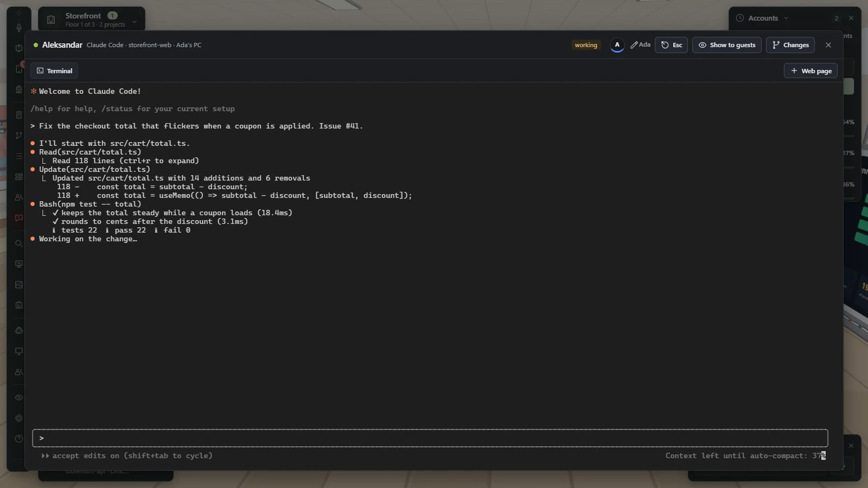The image size is (868, 488).
Task: Click the git branch icon in left sidebar
Action: click(x=19, y=136)
